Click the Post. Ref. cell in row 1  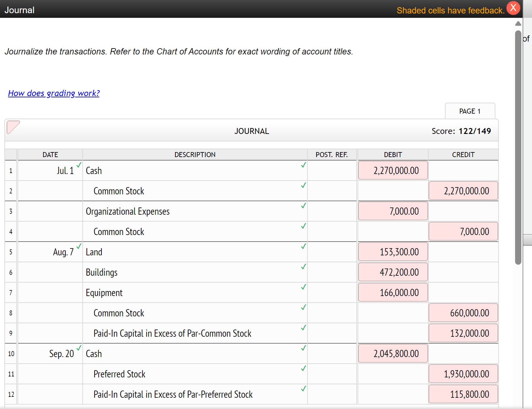pos(332,171)
